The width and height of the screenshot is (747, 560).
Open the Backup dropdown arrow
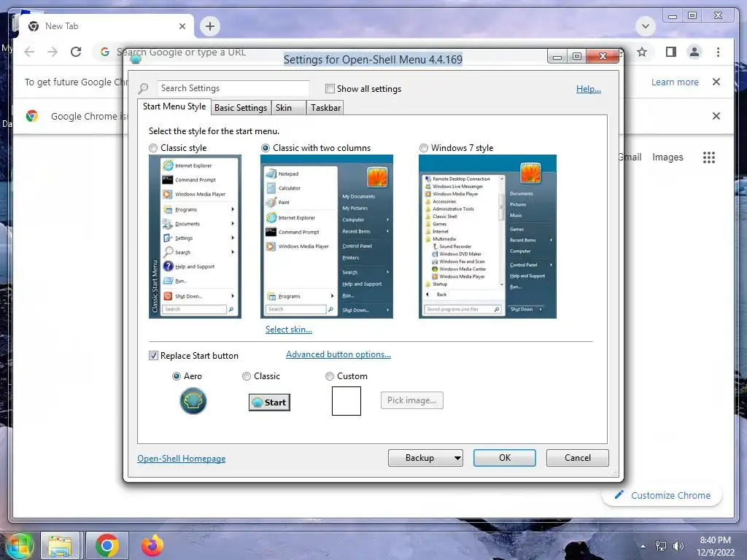(x=457, y=458)
